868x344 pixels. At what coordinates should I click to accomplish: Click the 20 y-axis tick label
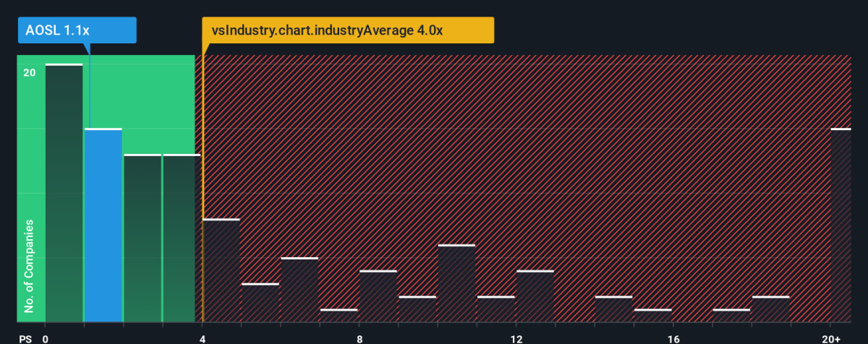[30, 73]
